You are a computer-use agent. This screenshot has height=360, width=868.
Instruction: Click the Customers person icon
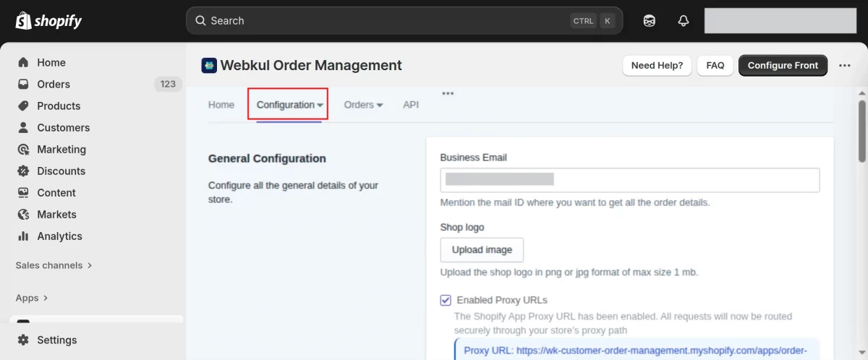23,128
